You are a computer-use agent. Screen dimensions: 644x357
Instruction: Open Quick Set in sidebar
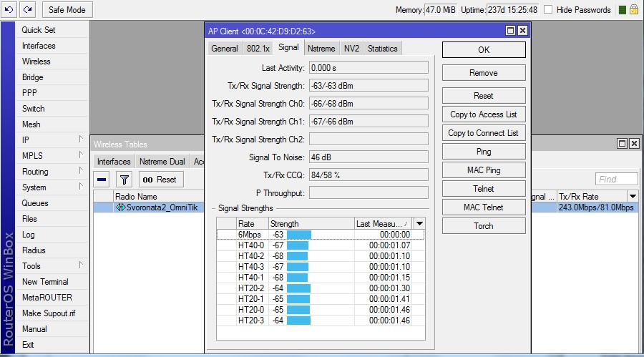pos(39,30)
